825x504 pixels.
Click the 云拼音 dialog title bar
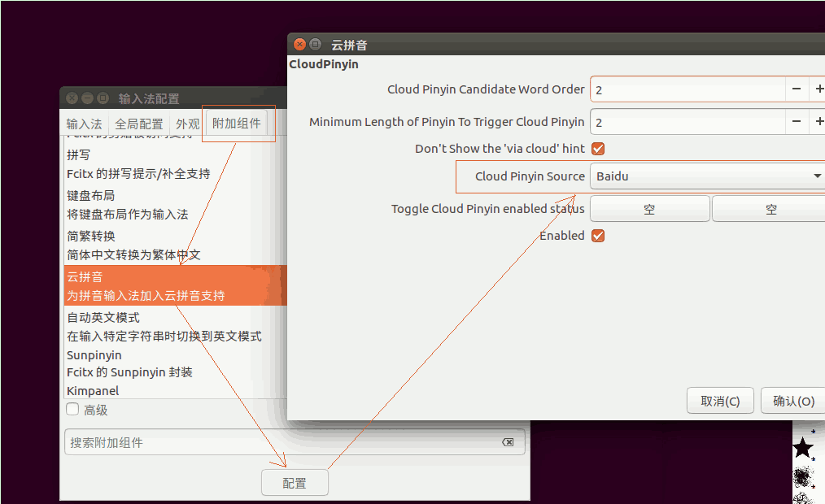[x=557, y=44]
